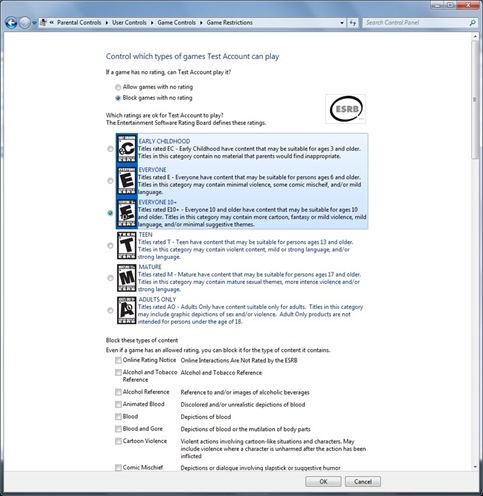Select the Early Childhood rating radio button
Image resolution: width=483 pixels, height=496 pixels.
coord(110,149)
